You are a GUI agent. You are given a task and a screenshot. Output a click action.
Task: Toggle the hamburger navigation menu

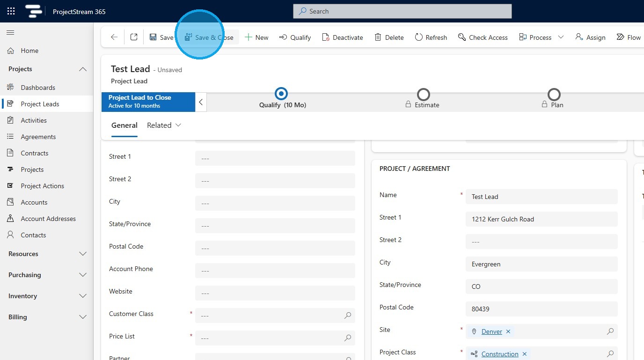click(x=10, y=32)
